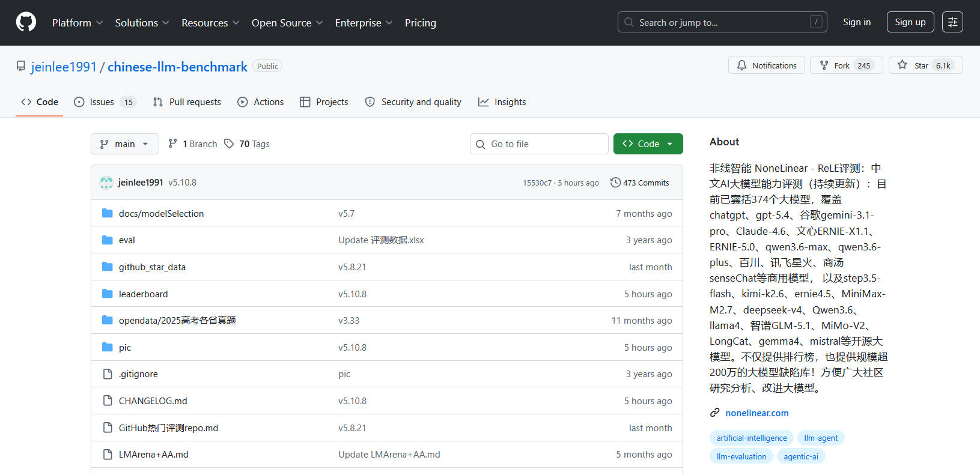Screen dimensions: 980x475
Task: Click the folder icon for opendata/2025高考各省真题
Action: (108, 320)
